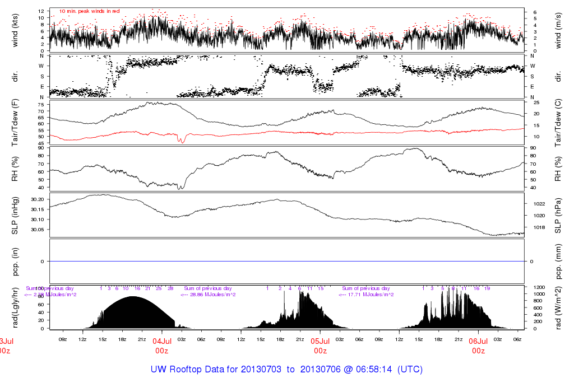
Task: Click the red dew point trace
Action: [286, 133]
